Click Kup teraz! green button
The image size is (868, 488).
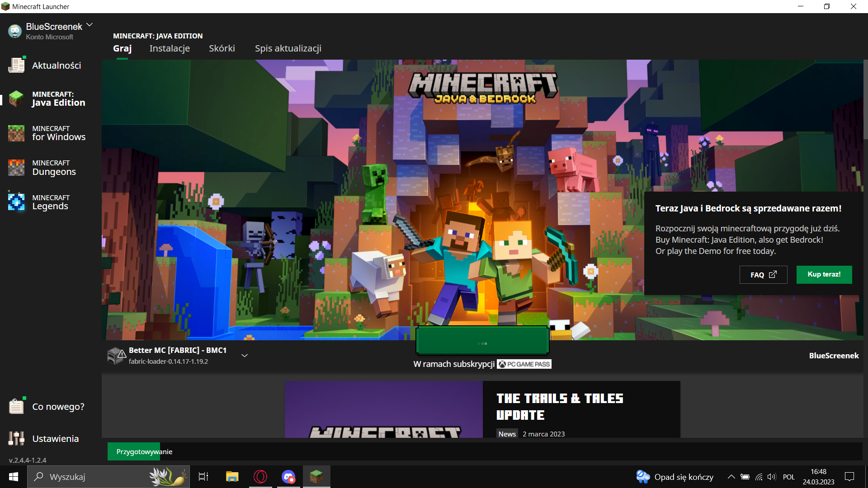(824, 274)
